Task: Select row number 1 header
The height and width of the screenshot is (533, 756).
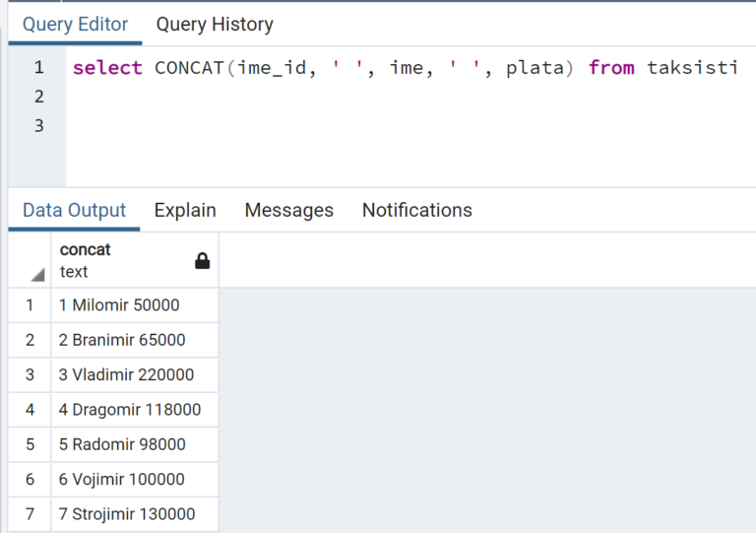Action: (x=30, y=305)
